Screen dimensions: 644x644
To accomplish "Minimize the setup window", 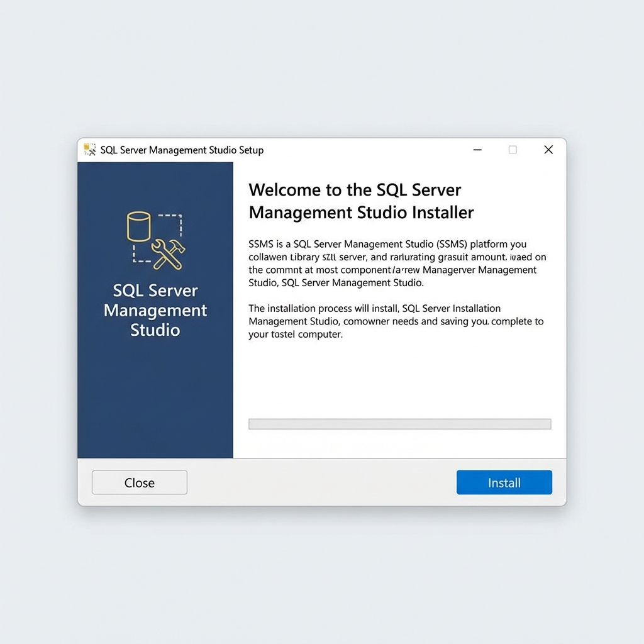I will [x=477, y=150].
